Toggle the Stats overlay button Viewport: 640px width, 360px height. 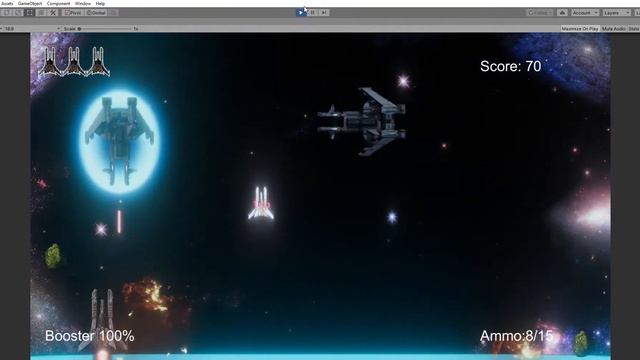(634, 29)
